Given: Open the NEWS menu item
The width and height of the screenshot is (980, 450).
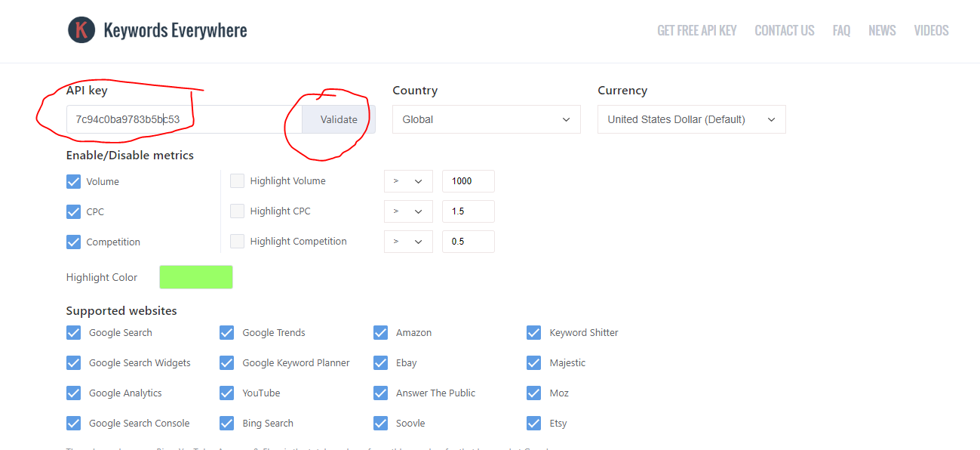Looking at the screenshot, I should tap(882, 30).
